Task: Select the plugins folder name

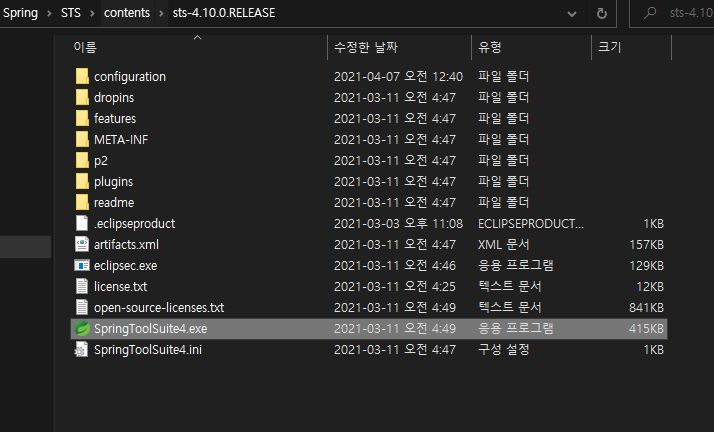Action: point(113,182)
